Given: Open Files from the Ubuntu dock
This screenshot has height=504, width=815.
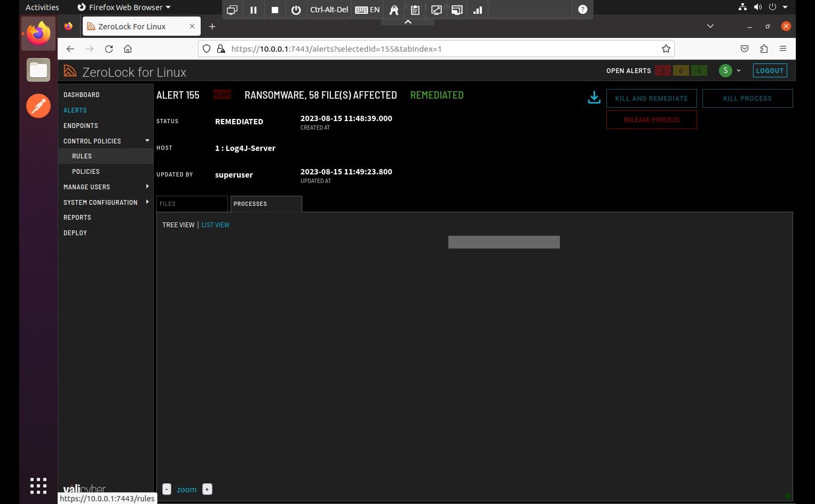Looking at the screenshot, I should (38, 70).
